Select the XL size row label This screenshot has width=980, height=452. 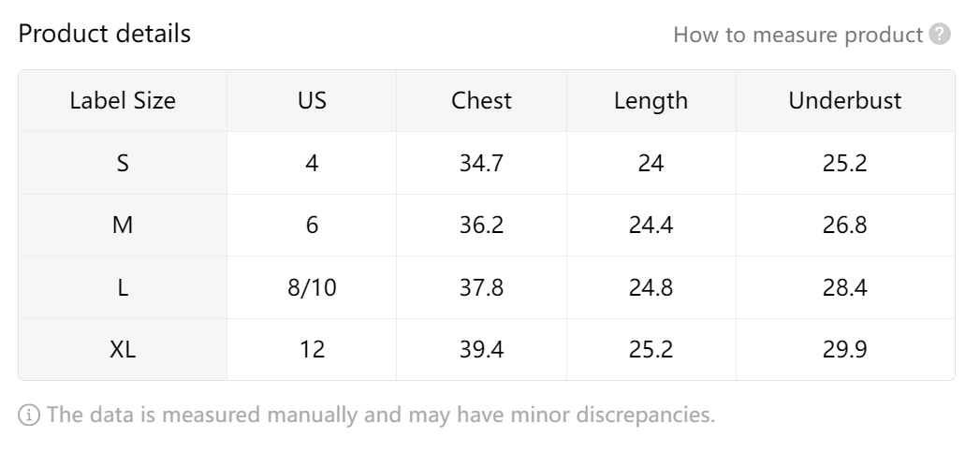(123, 350)
